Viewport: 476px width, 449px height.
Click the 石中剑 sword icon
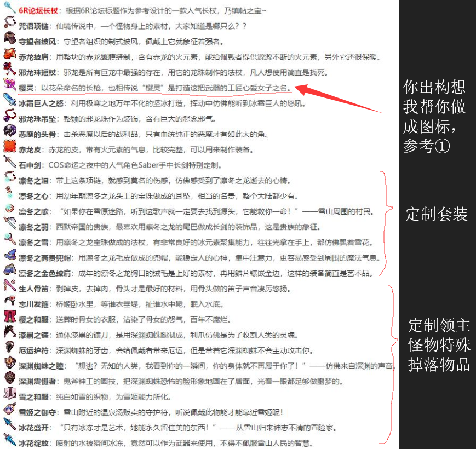[x=10, y=162]
